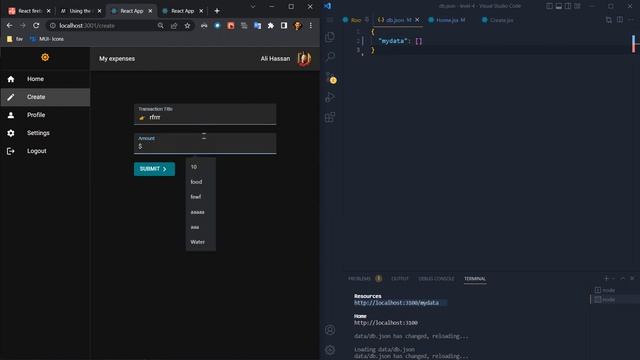Choose '10' from the autofill suggestions
This screenshot has height=360, width=640.
click(x=201, y=167)
